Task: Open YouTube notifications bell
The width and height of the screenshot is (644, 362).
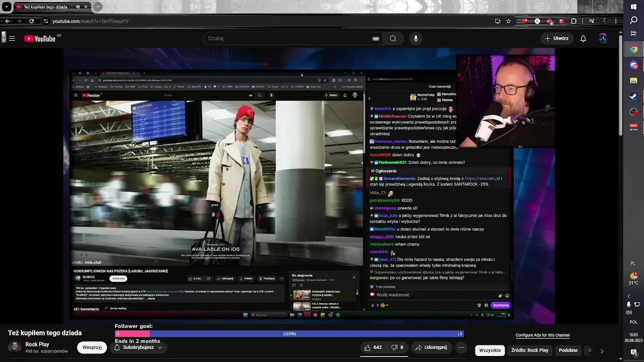Action: coord(583,39)
